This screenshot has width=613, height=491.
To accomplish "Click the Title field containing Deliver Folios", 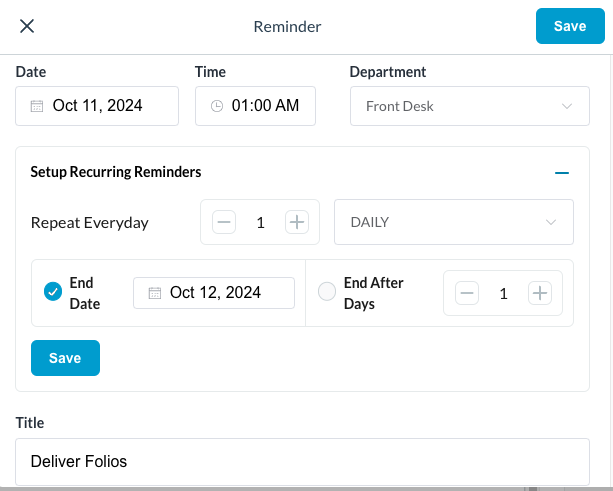I will point(302,461).
